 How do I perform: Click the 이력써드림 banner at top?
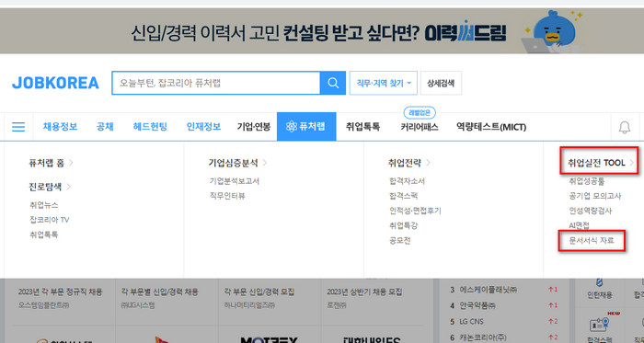[322, 31]
